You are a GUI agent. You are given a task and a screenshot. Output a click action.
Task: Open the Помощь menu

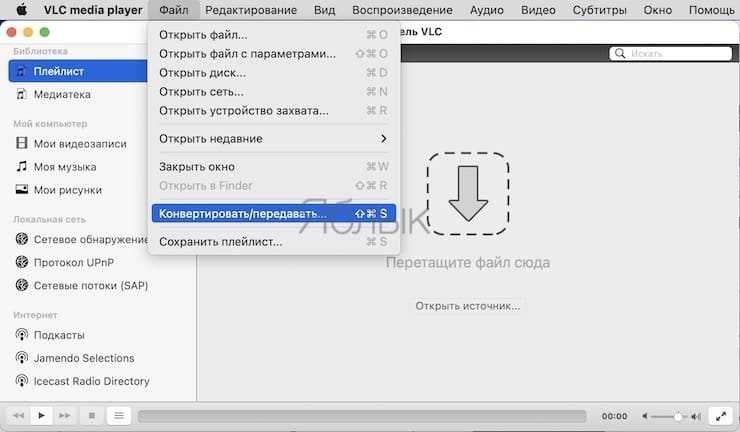pyautogui.click(x=711, y=10)
